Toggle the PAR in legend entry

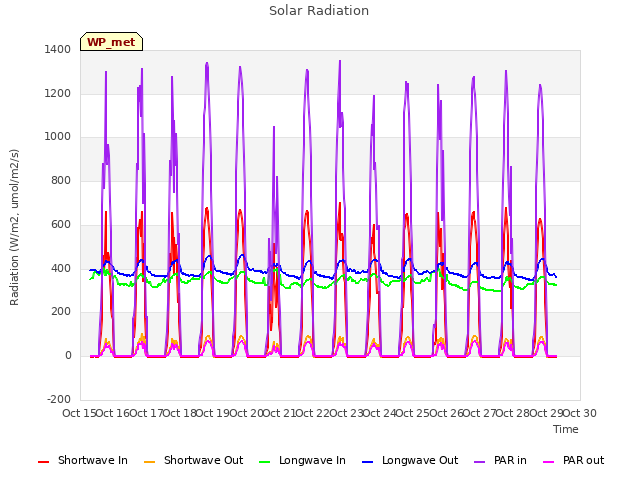click(500, 461)
